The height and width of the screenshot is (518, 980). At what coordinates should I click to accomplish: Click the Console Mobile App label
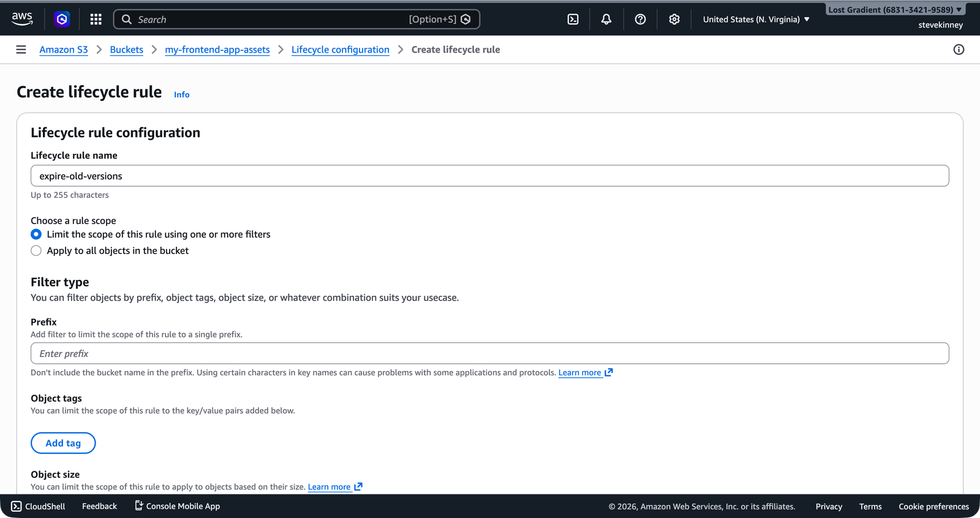[x=183, y=506]
